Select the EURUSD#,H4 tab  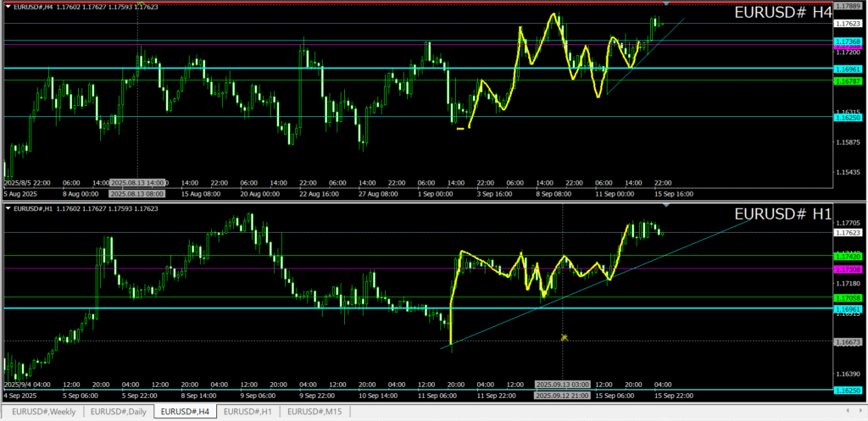[x=185, y=412]
